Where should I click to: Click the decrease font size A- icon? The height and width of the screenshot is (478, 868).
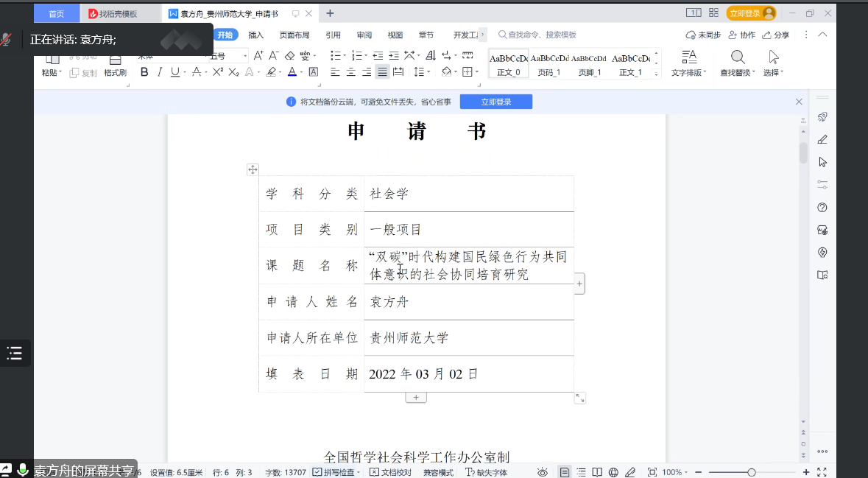tap(273, 55)
